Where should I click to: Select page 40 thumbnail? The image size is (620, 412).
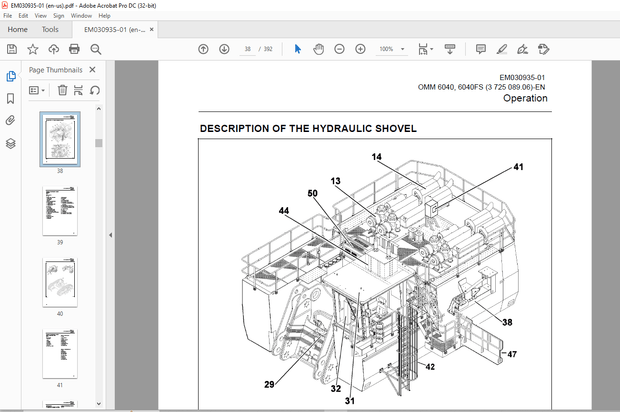60,282
